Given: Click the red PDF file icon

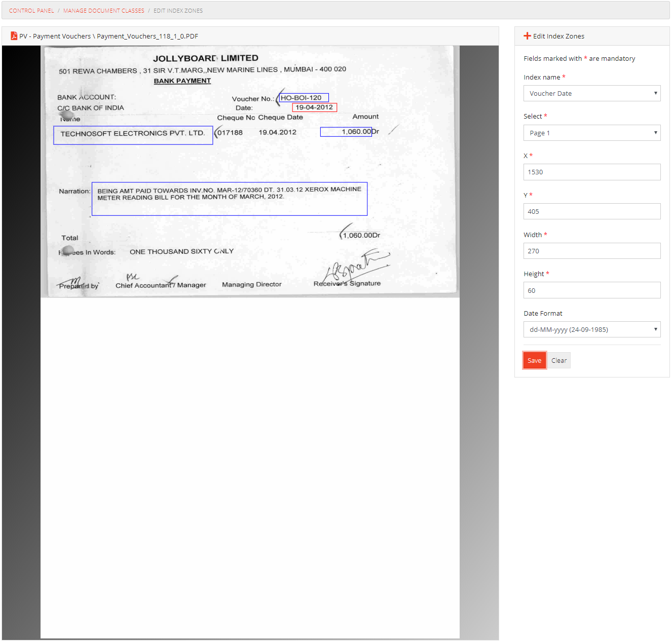Looking at the screenshot, I should coord(14,36).
